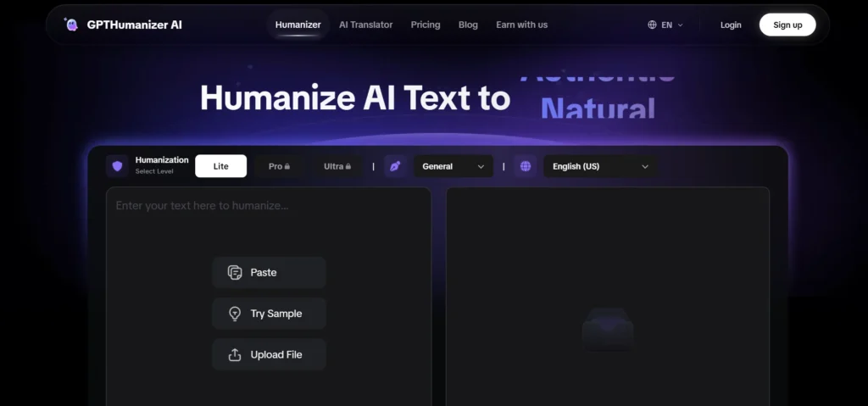Click the lightbulb icon on Try Sample
The height and width of the screenshot is (406, 868).
[235, 314]
